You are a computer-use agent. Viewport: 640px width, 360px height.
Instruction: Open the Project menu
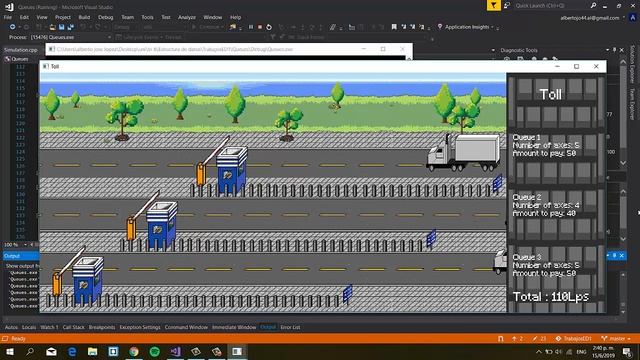(63, 18)
